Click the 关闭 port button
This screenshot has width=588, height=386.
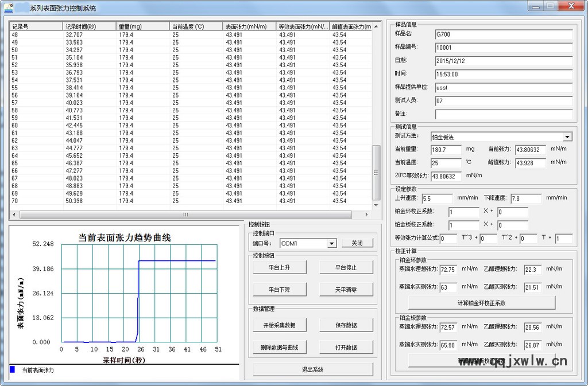357,243
